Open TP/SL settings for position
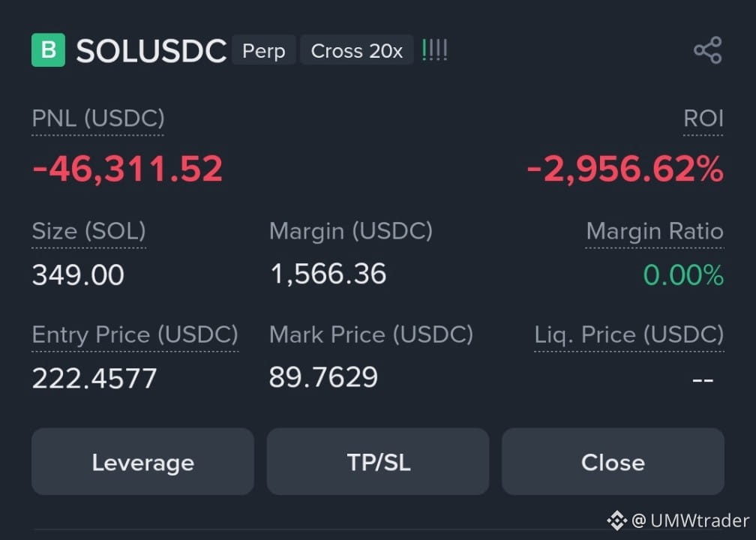The width and height of the screenshot is (756, 540). click(x=378, y=461)
